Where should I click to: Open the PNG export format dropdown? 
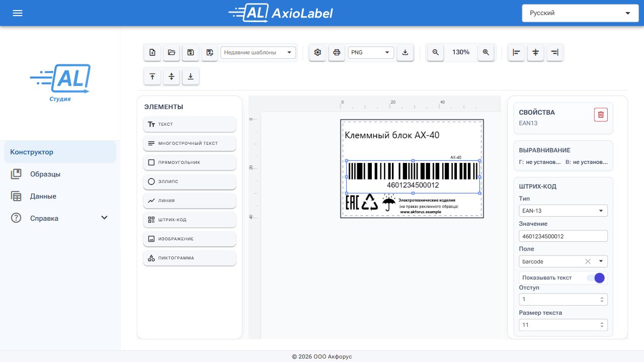point(371,52)
